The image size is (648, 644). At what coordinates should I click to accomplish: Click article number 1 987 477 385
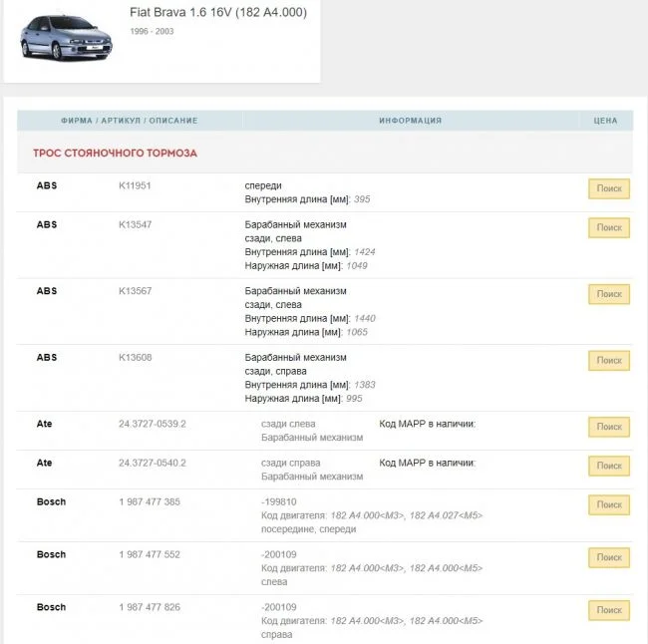click(150, 502)
